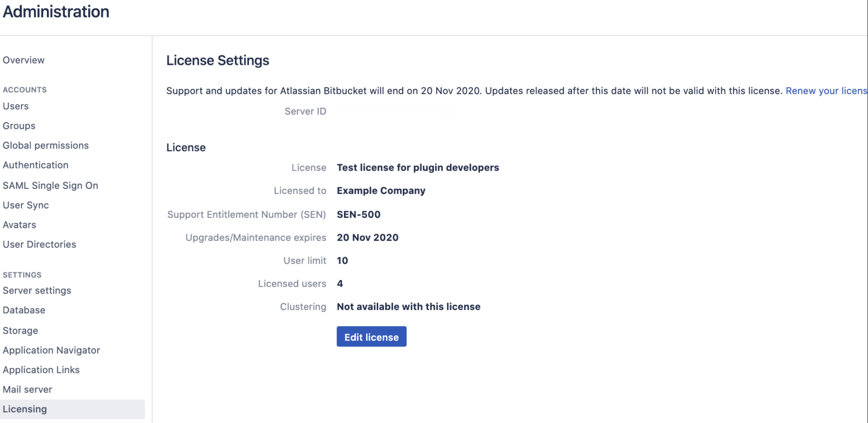
Task: Open the Database settings page
Action: point(24,310)
